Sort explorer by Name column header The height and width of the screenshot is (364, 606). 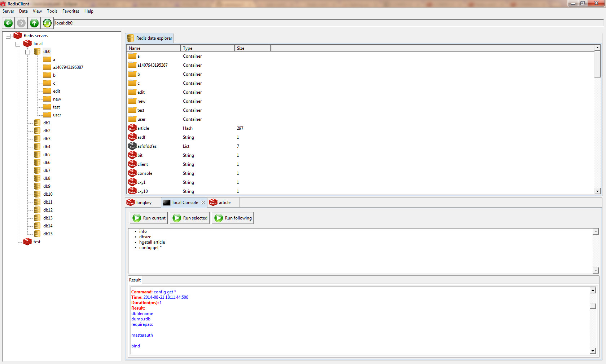tap(153, 48)
